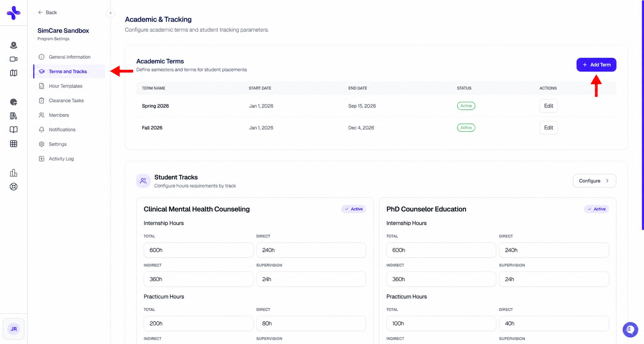Click the Fall 2026 term name
The height and width of the screenshot is (344, 644).
152,128
